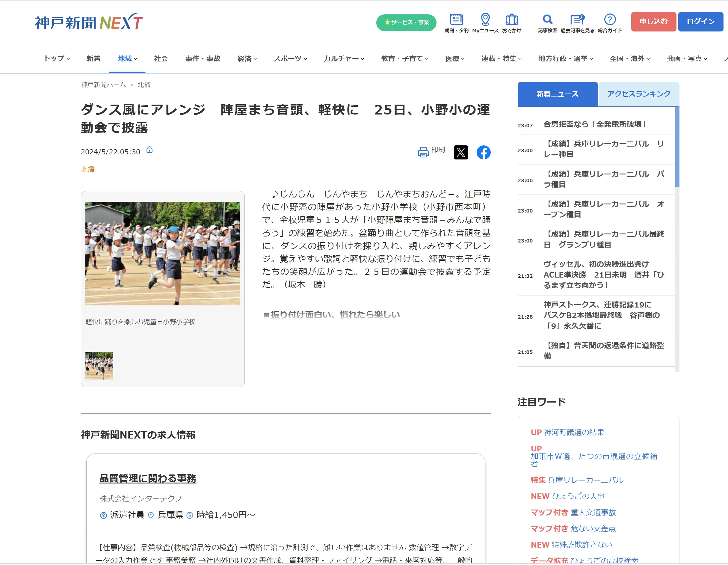728x565 pixels.
Task: Share the article on Facebook
Action: pyautogui.click(x=483, y=153)
